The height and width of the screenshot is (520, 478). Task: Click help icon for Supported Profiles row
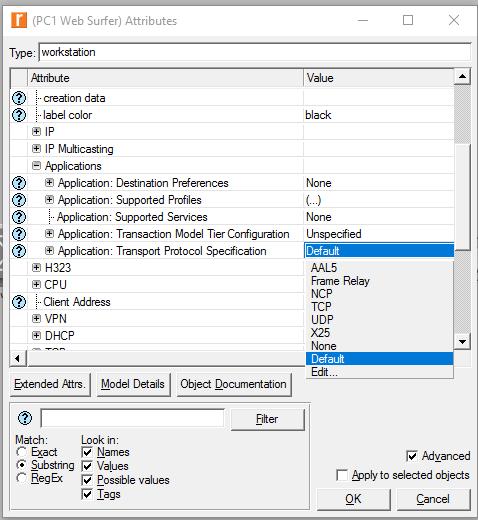point(19,200)
